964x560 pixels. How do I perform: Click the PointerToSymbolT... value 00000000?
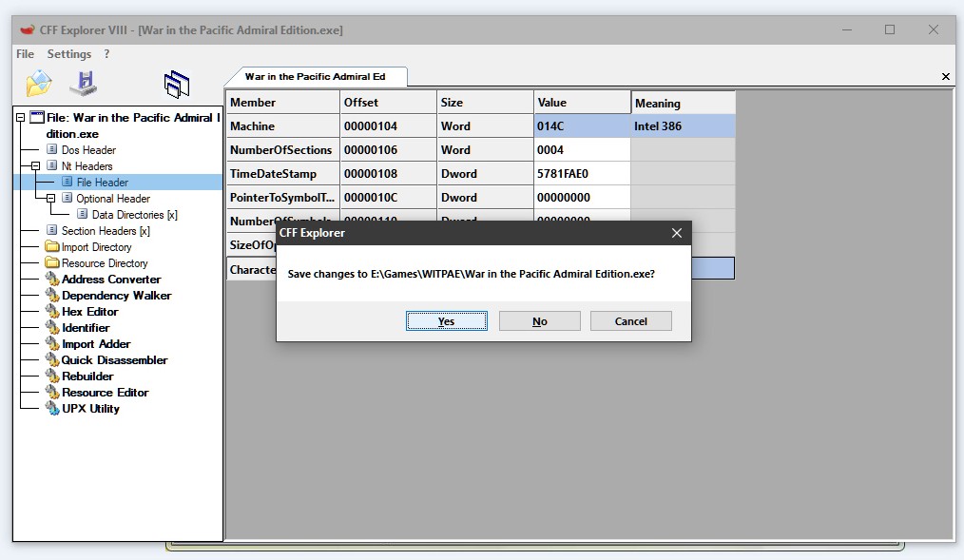coord(582,198)
